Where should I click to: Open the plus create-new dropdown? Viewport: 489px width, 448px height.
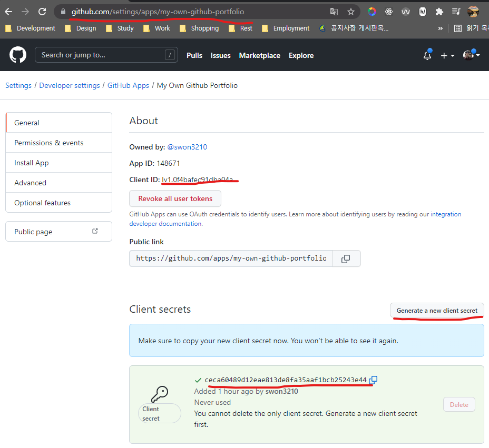(x=447, y=55)
